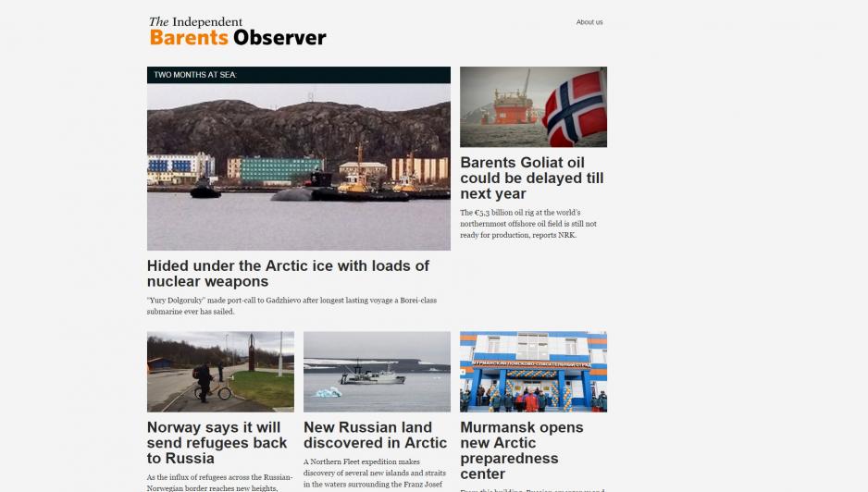This screenshot has width=868, height=492.
Task: Open the About us page
Action: pos(589,22)
